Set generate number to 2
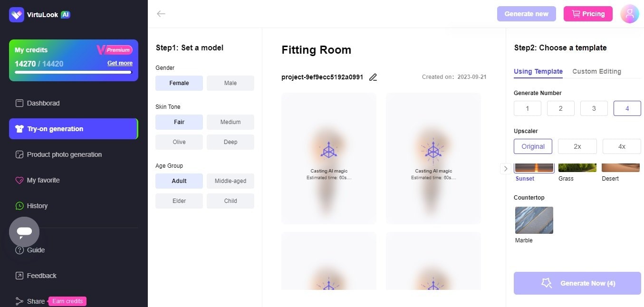This screenshot has width=644, height=307. pyautogui.click(x=561, y=108)
